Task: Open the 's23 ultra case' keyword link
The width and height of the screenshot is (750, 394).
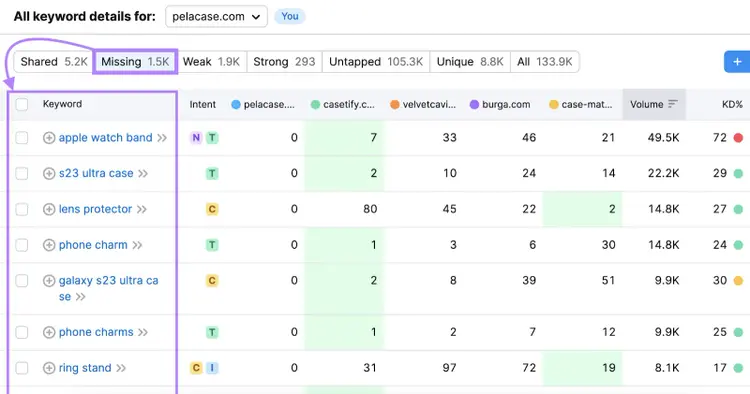Action: (96, 173)
